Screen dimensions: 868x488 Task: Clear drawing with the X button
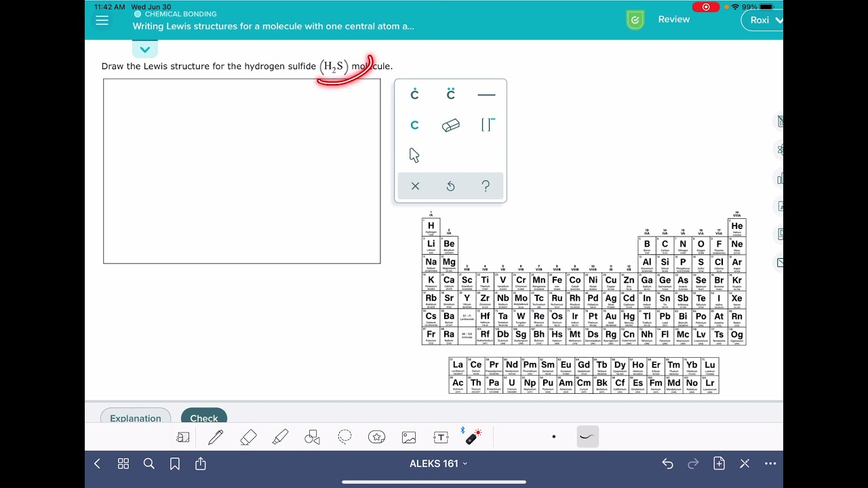pos(415,186)
